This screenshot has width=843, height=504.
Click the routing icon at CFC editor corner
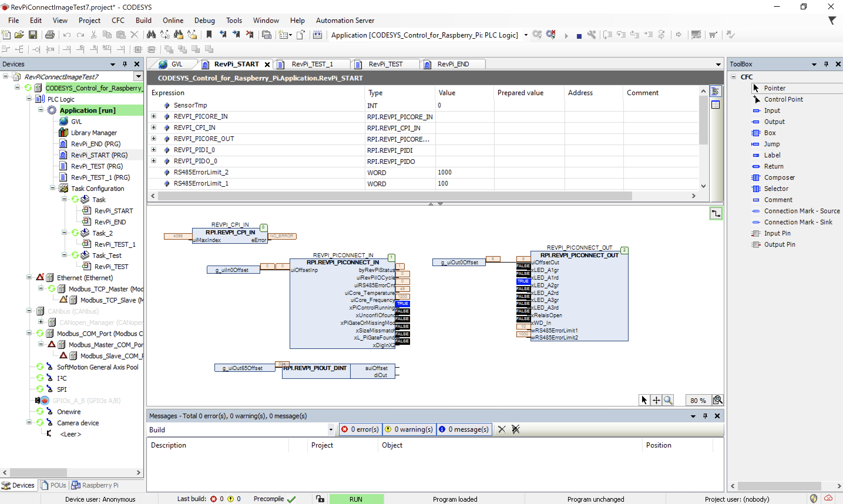coord(716,214)
